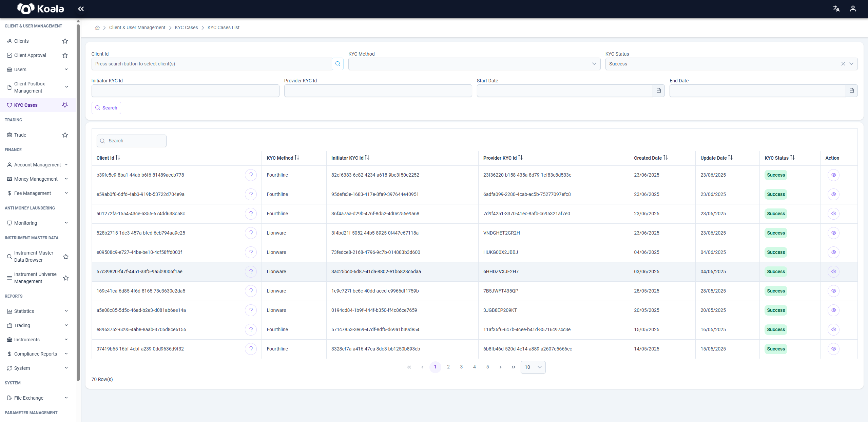Viewport: 868px width, 422px height.
Task: Go to page 3 of results
Action: click(461, 367)
